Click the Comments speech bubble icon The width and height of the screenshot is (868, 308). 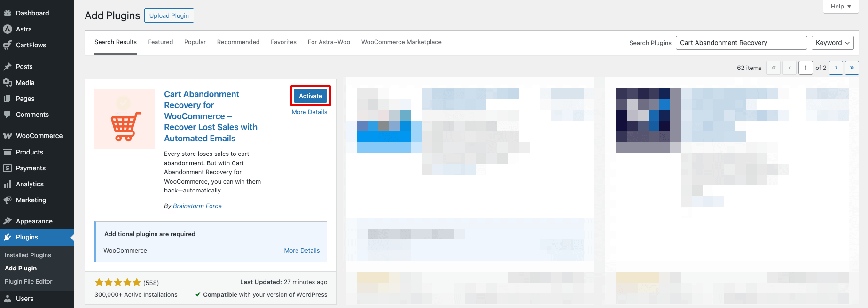(x=8, y=115)
